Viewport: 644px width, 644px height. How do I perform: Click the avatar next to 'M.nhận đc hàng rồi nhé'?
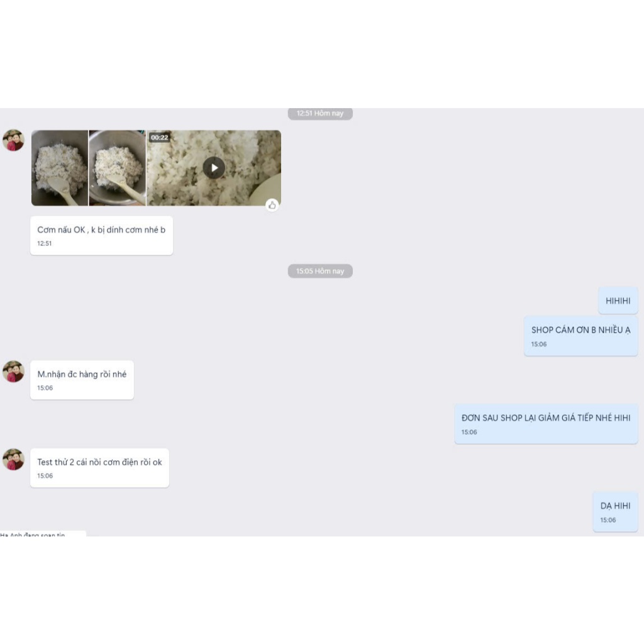coord(14,372)
